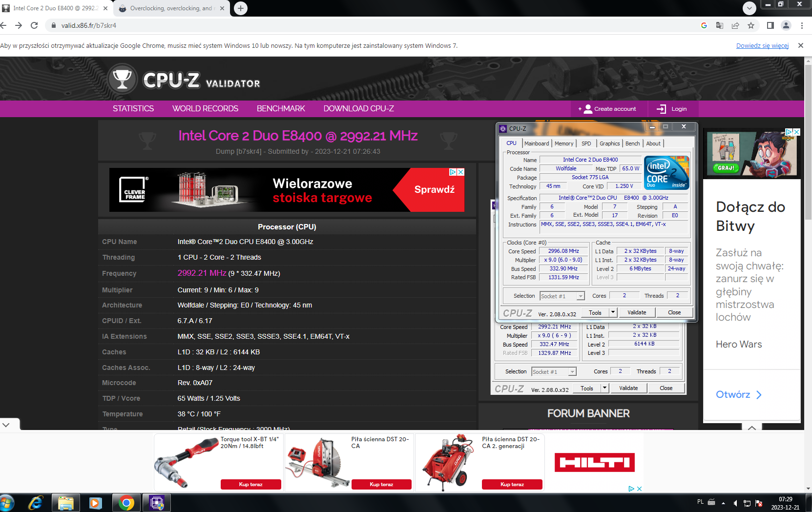This screenshot has width=812, height=512.
Task: Bookmark this page with star icon
Action: point(751,25)
